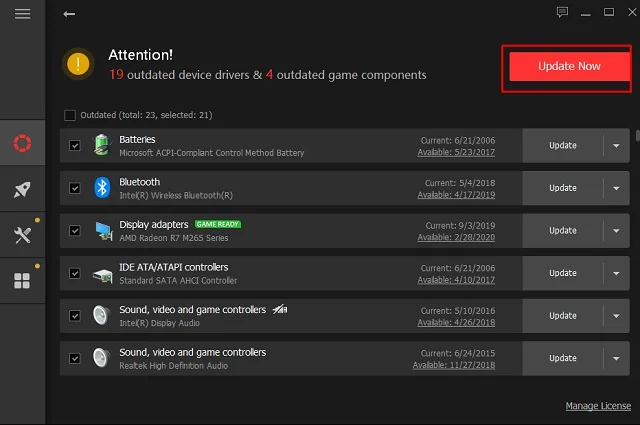Click the Current: 9/3/2019 date text
This screenshot has height=425, width=640.
[460, 225]
